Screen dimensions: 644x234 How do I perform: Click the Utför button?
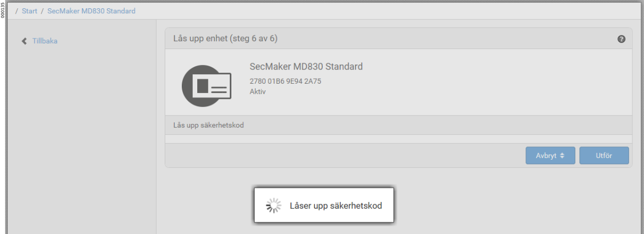coord(604,156)
